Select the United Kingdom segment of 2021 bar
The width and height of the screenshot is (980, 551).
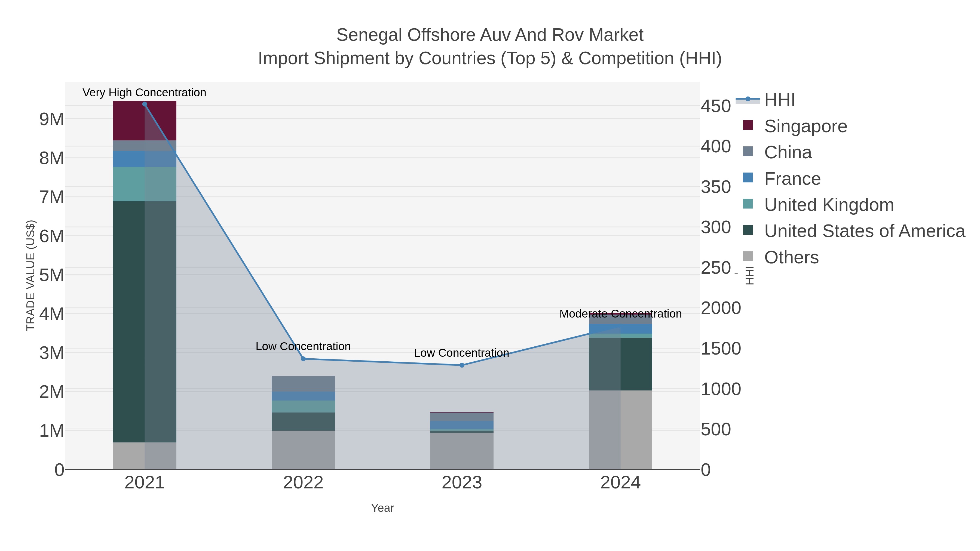point(145,184)
